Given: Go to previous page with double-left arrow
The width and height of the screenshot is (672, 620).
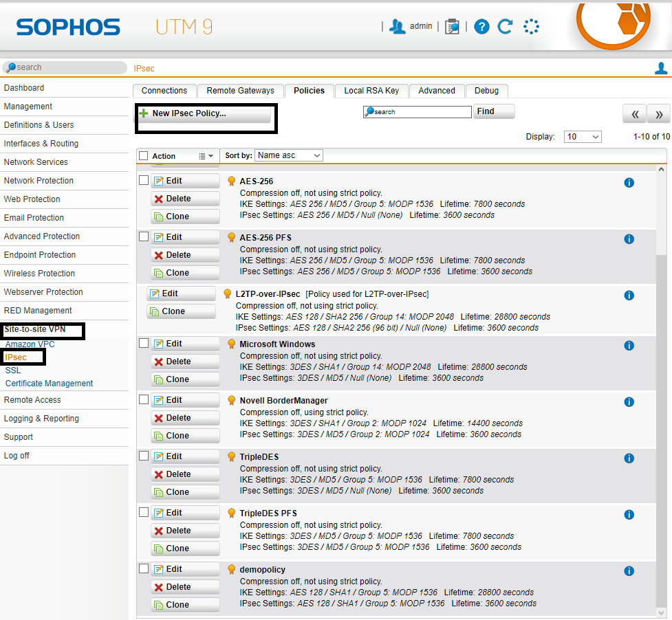Looking at the screenshot, I should [635, 114].
